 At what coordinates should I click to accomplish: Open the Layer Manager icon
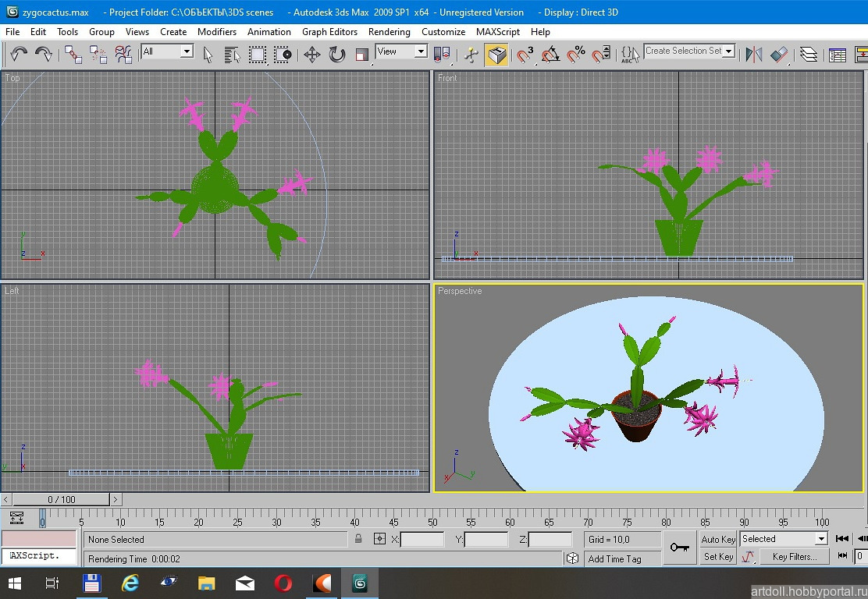pyautogui.click(x=809, y=54)
